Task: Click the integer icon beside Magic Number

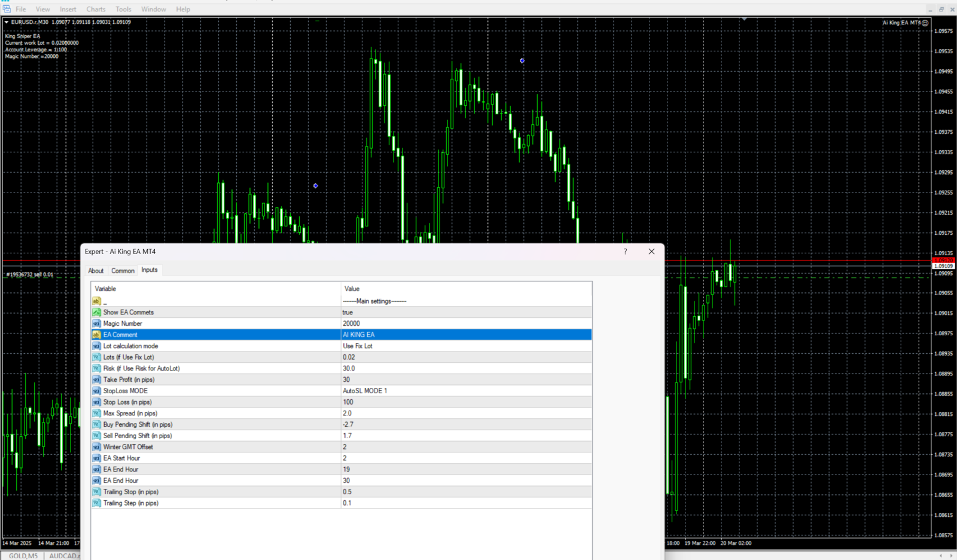Action: [x=96, y=323]
